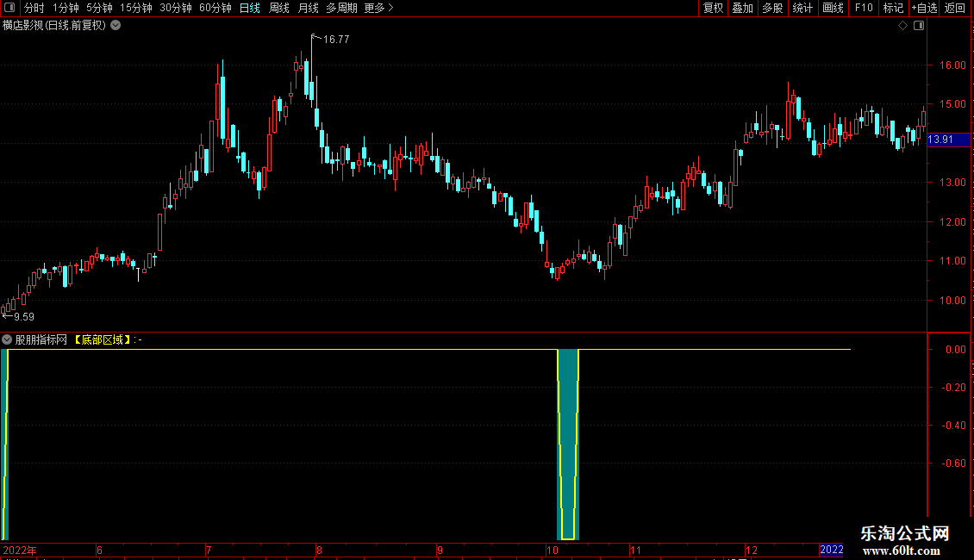Select the 1分钟 period
The width and height of the screenshot is (974, 560).
pos(66,8)
